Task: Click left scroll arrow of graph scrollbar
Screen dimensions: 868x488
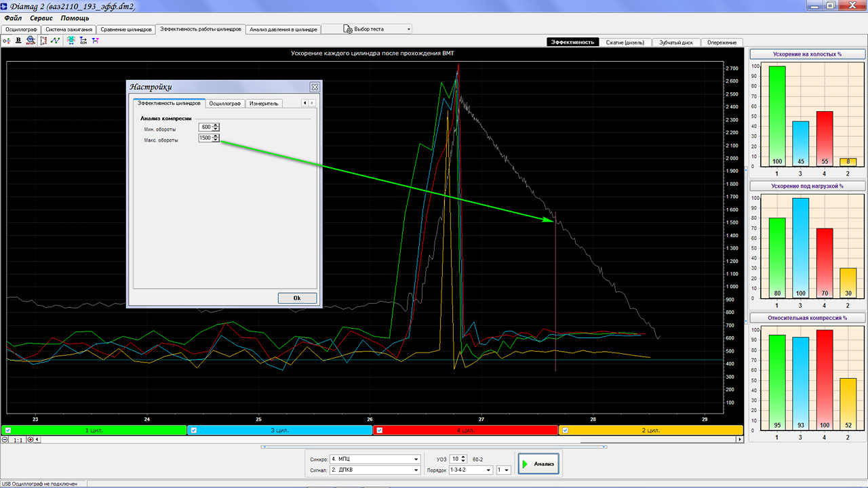Action: [x=37, y=439]
